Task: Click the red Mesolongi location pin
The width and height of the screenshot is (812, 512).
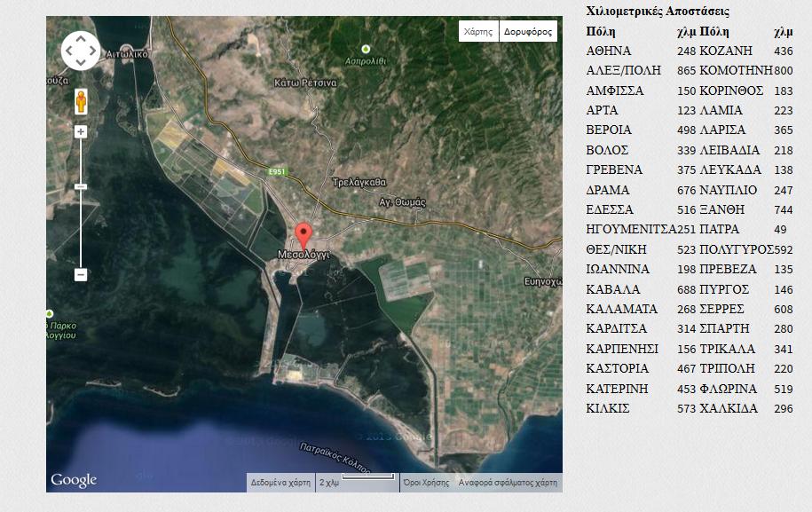Action: point(304,237)
